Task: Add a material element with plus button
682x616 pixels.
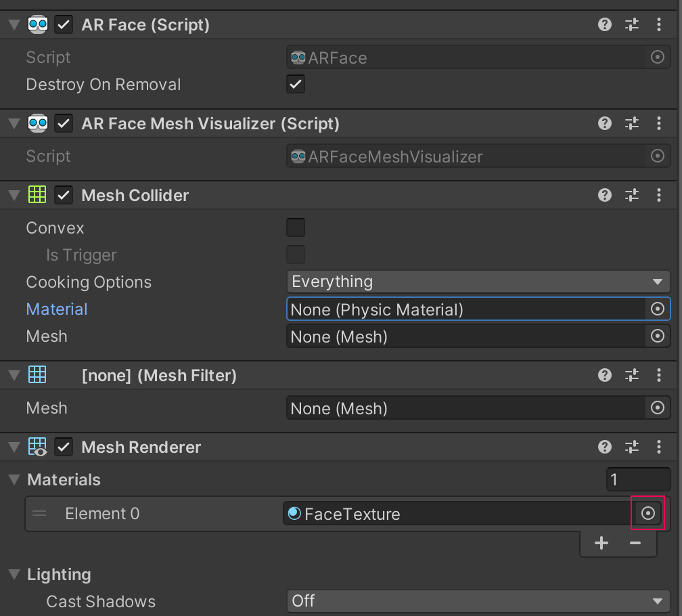Action: [x=601, y=543]
